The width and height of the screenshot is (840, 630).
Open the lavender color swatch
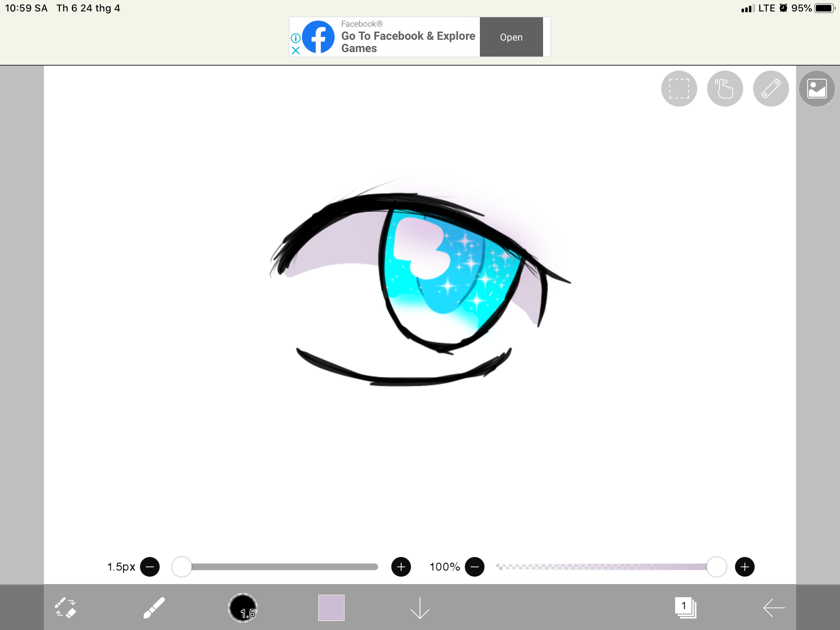click(x=331, y=608)
